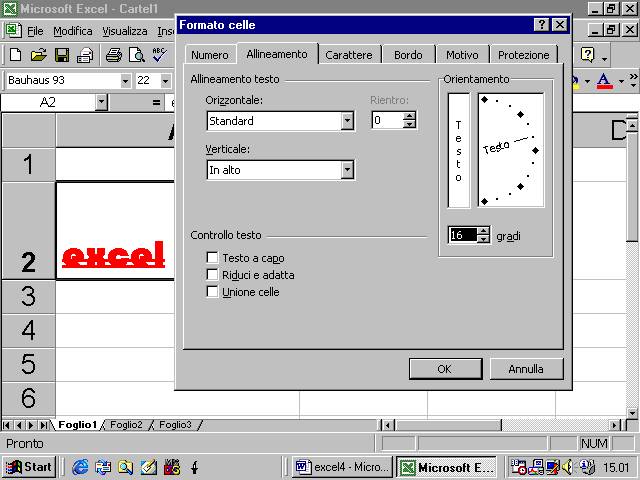The image size is (640, 480).
Task: Select the Foglio2 sheet tab
Action: pos(126,425)
